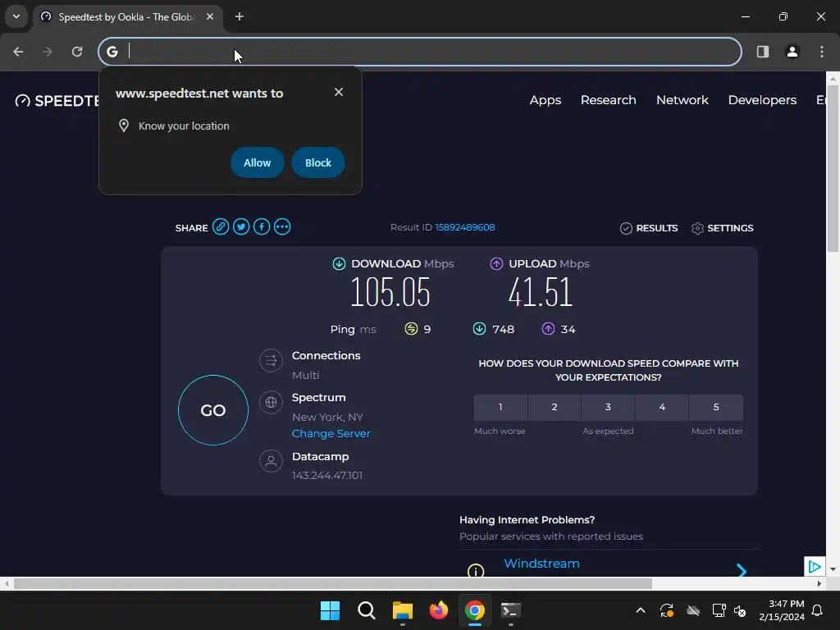
Task: Open more share options ellipsis icon
Action: (x=282, y=227)
